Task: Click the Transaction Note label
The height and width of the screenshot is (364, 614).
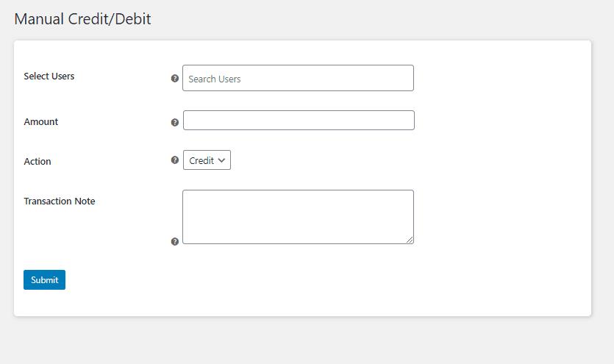Action: 59,201
